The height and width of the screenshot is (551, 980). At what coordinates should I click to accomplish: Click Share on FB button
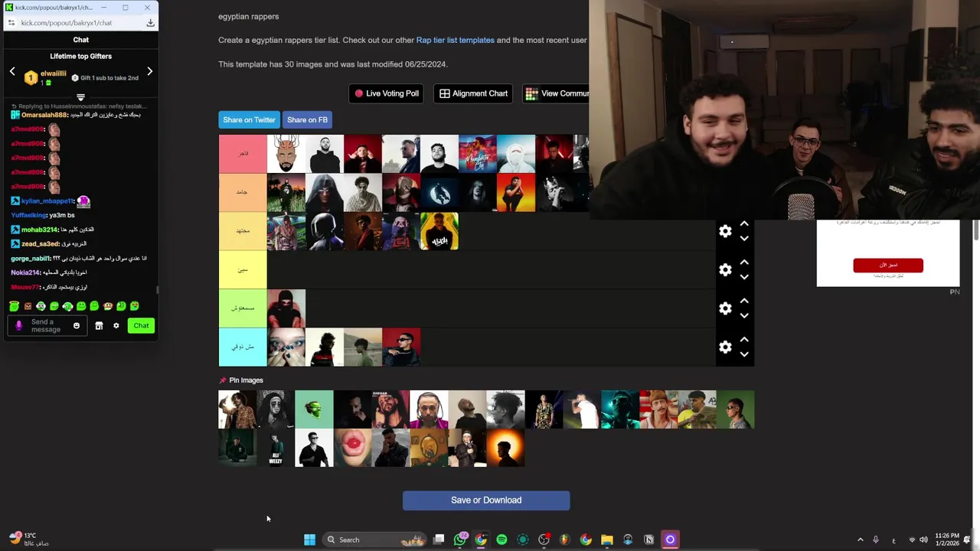pos(307,119)
